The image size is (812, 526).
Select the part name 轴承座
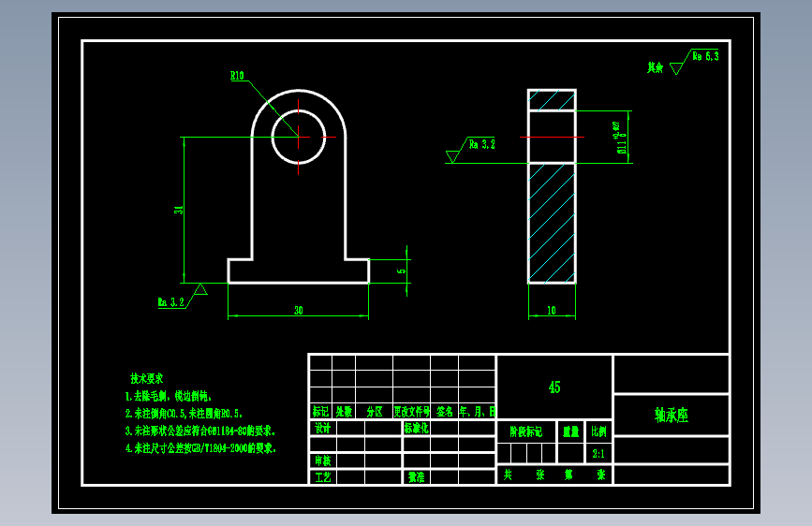coord(672,416)
